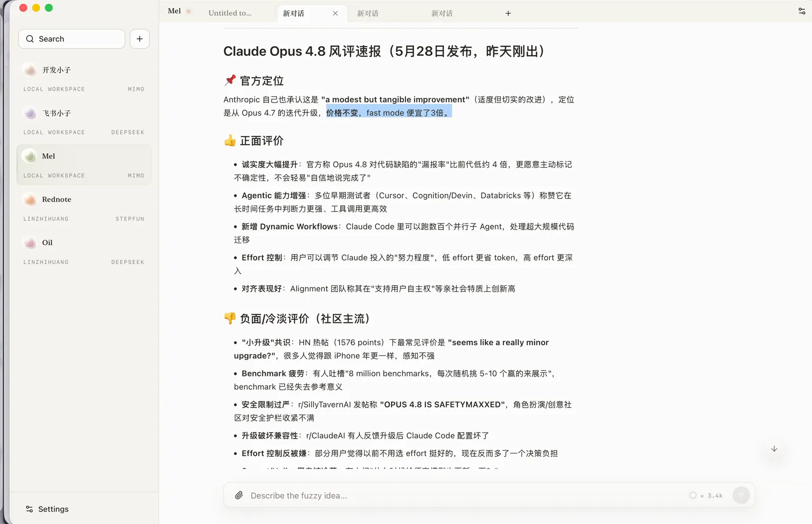Create a new item with the plus button
Image resolution: width=812 pixels, height=524 pixels.
[x=140, y=39]
